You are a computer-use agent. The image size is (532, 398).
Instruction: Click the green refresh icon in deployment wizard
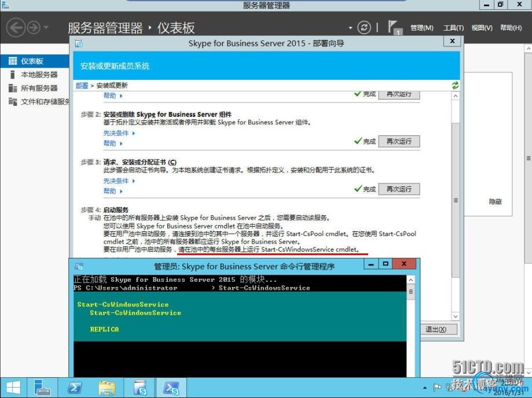(x=455, y=86)
